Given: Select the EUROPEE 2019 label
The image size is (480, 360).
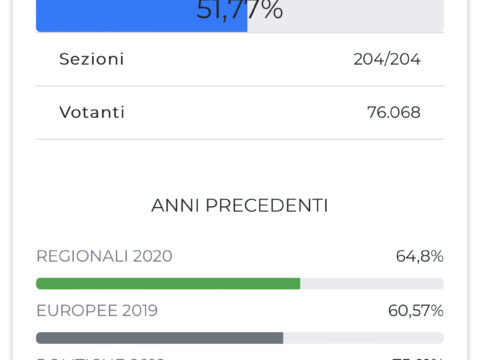Looking at the screenshot, I should coord(97,311).
